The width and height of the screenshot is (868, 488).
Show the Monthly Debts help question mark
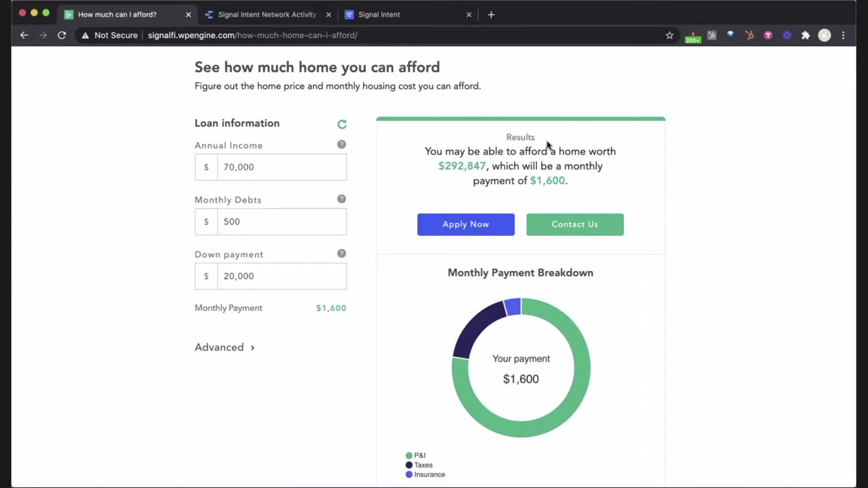(x=341, y=199)
